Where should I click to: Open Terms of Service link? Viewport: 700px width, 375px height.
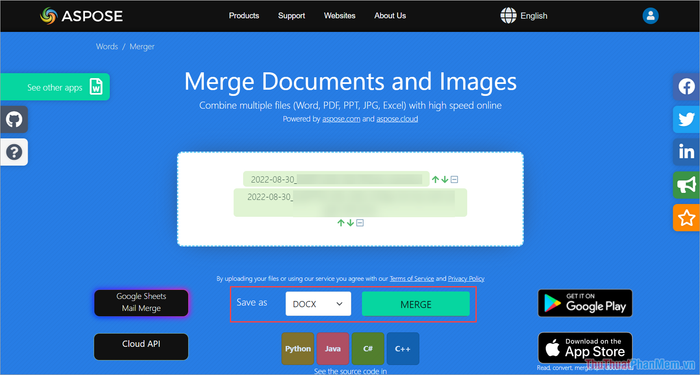[x=412, y=279]
